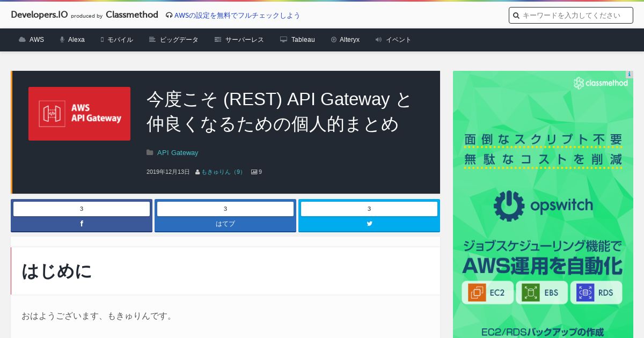Click the server icon beside サーバーレス

[218, 40]
